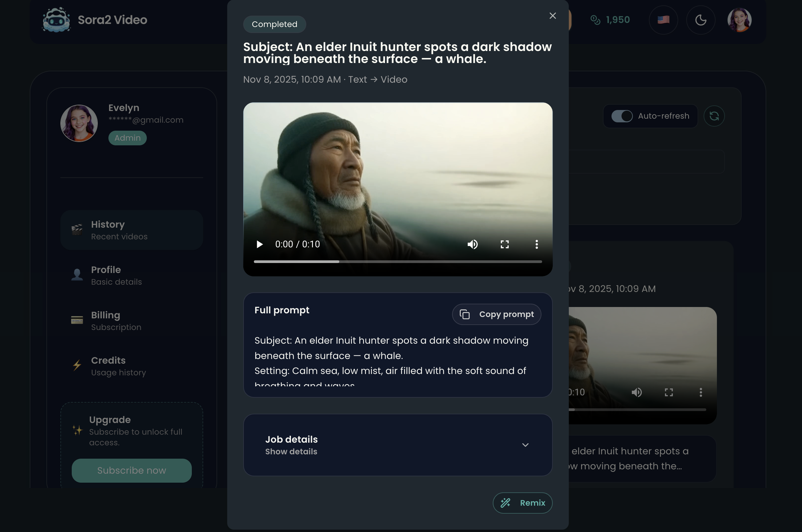Mute the modal video volume icon
The width and height of the screenshot is (802, 532).
(473, 244)
